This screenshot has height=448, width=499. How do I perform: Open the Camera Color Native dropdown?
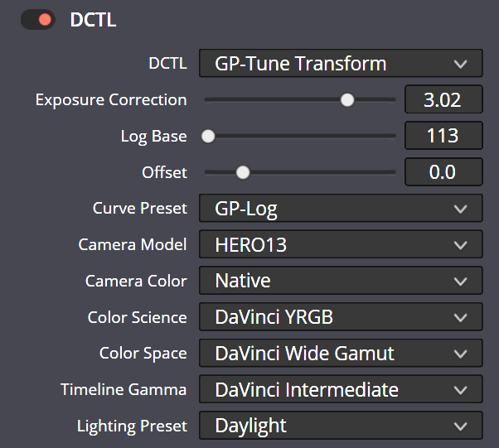point(341,282)
